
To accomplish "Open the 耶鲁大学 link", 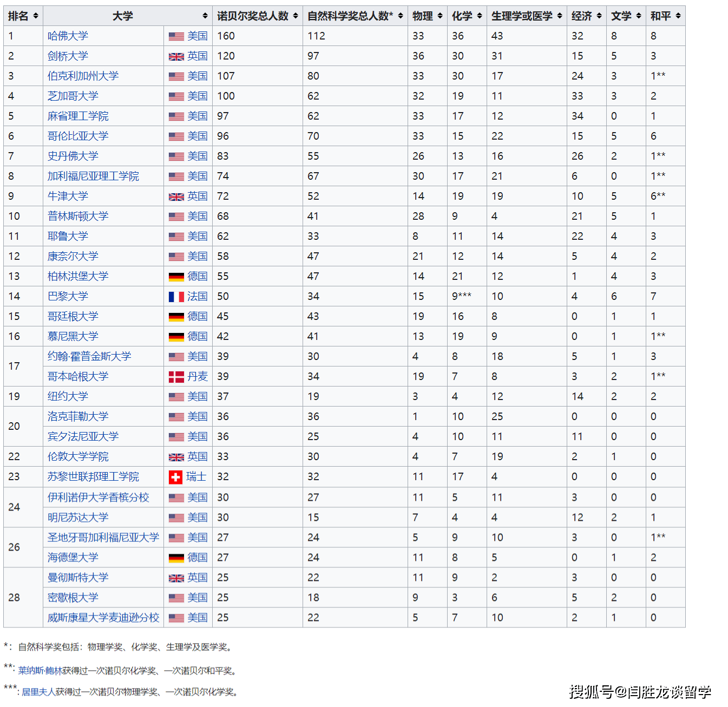I will pos(68,236).
